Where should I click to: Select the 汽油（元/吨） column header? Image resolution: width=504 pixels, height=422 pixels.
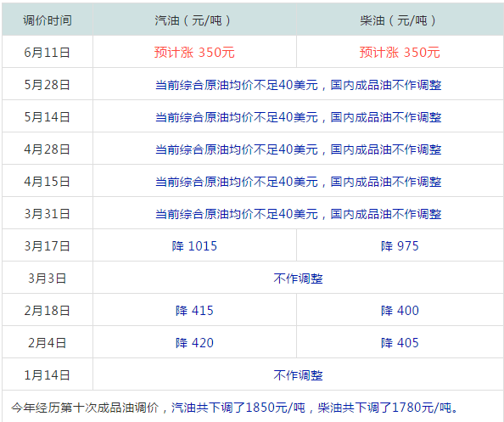click(194, 20)
